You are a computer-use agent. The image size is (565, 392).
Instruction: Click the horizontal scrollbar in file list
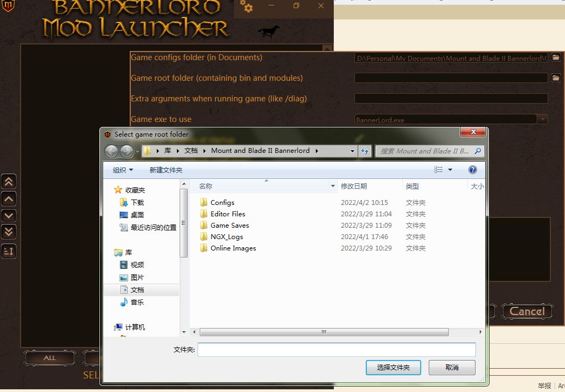[324, 332]
